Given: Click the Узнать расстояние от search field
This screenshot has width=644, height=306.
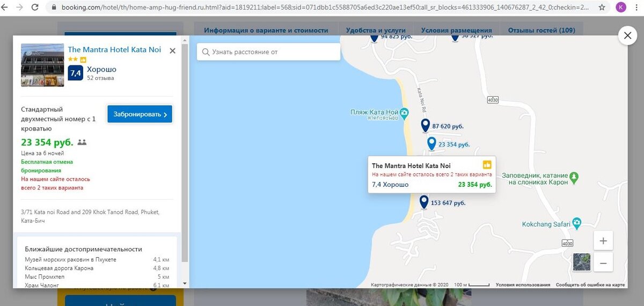Looking at the screenshot, I should (269, 52).
